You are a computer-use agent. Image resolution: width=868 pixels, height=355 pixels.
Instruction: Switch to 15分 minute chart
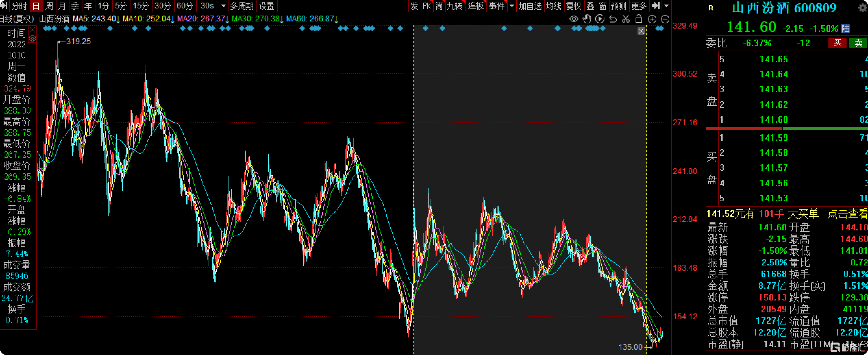click(141, 6)
